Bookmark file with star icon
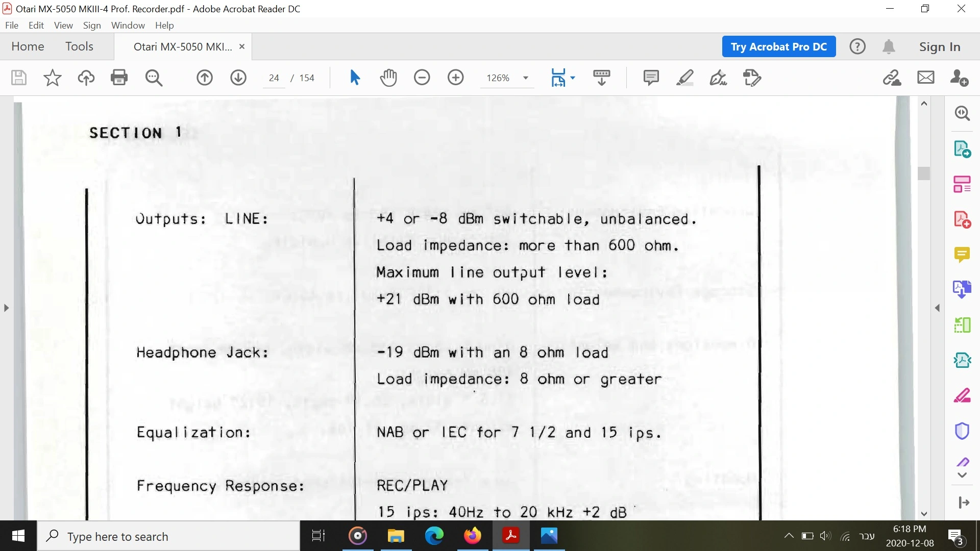 (x=52, y=78)
